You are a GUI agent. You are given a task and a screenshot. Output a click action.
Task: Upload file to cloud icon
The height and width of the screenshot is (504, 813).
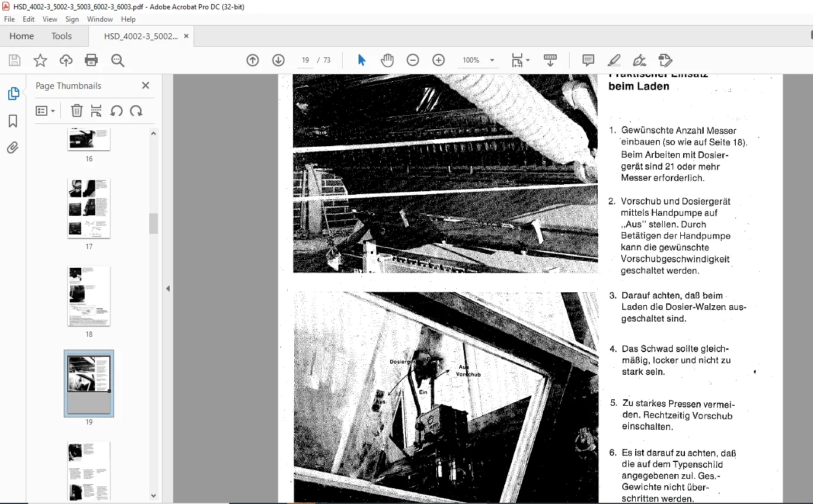point(66,60)
